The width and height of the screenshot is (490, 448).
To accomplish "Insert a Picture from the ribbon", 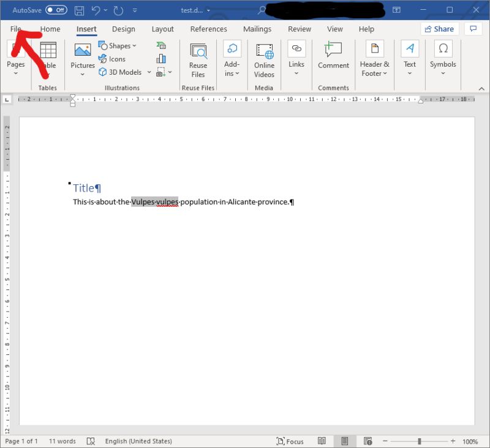I will [x=81, y=55].
